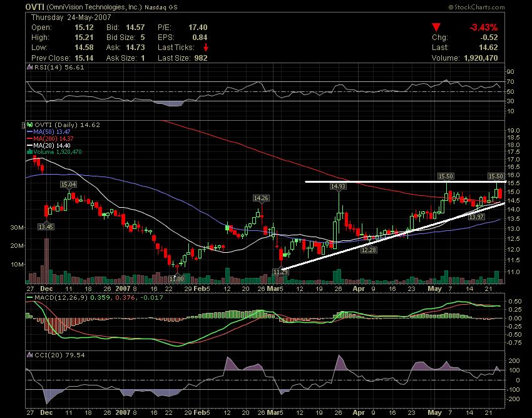Click the Bid value 14.57
This screenshot has width=532, height=418.
(135, 28)
